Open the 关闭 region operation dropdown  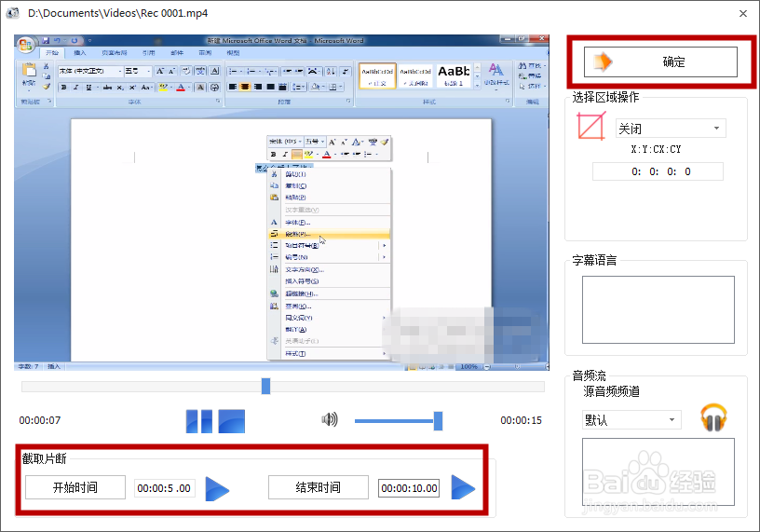[671, 129]
